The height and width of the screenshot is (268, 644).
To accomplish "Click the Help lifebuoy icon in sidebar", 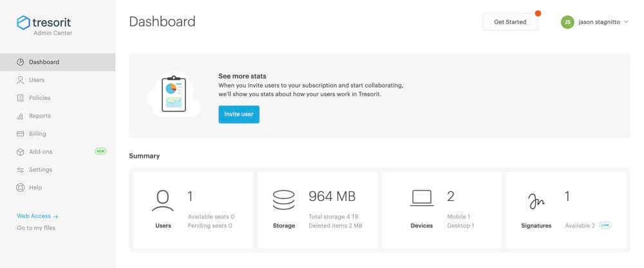I will pos(20,187).
